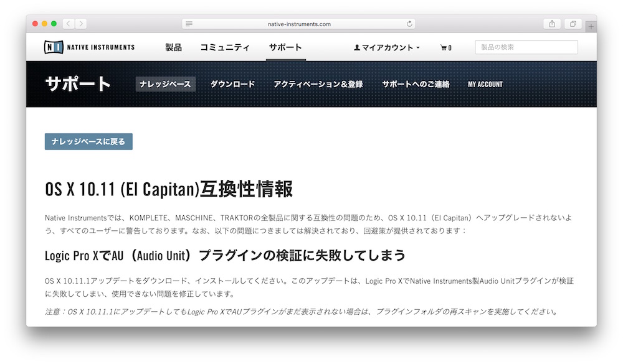Click the Native Instruments logo
Viewport: 623px width, 364px height.
tap(89, 47)
